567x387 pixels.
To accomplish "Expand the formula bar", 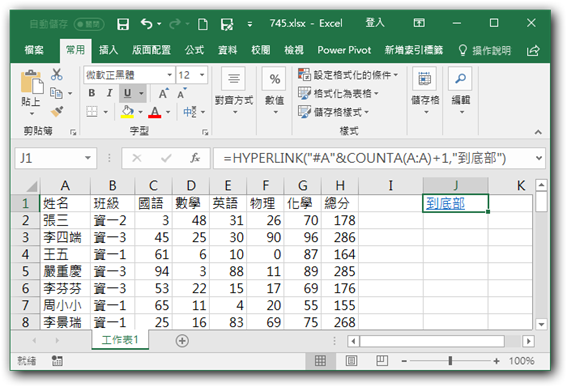I will click(x=539, y=158).
